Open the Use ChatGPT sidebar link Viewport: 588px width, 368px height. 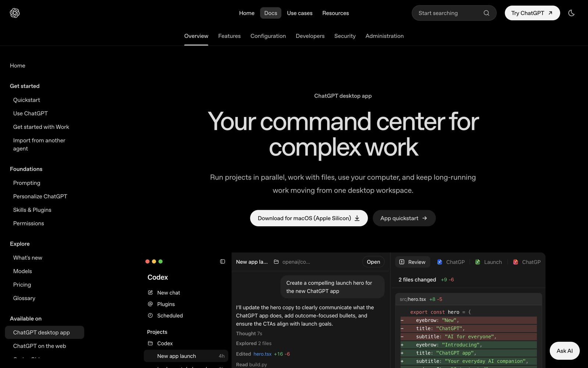[x=31, y=113]
